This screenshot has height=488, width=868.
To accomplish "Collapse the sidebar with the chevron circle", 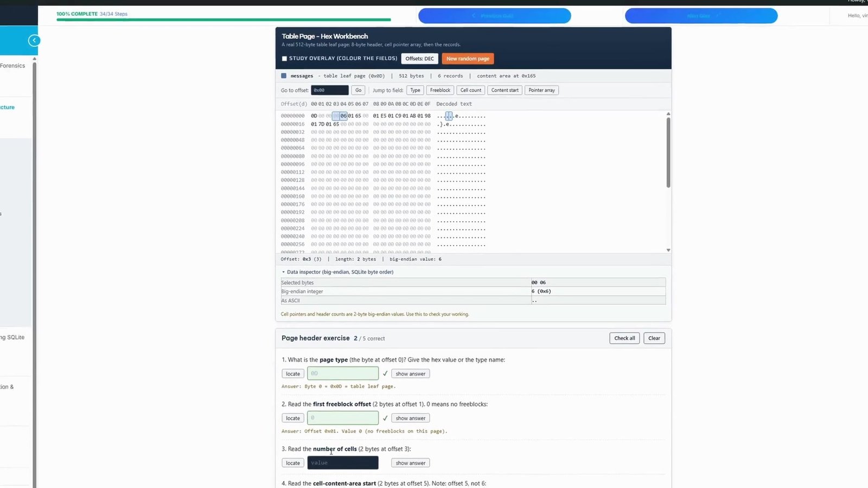I will point(34,40).
